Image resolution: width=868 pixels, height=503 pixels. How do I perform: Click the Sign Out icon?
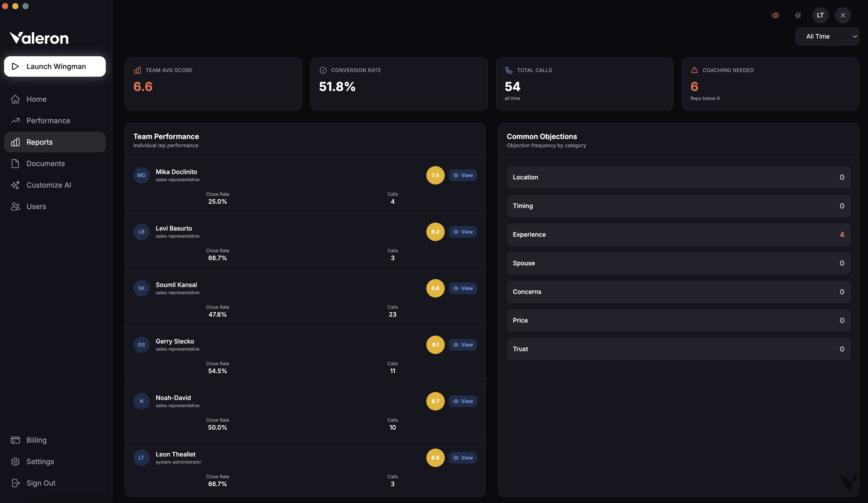tap(15, 483)
